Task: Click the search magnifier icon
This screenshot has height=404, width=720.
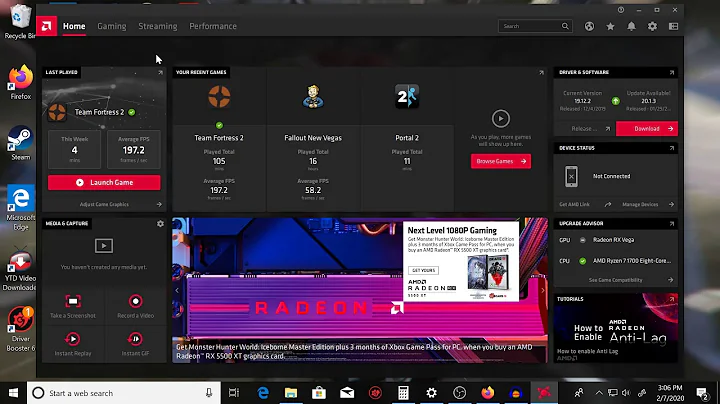Action: point(565,26)
